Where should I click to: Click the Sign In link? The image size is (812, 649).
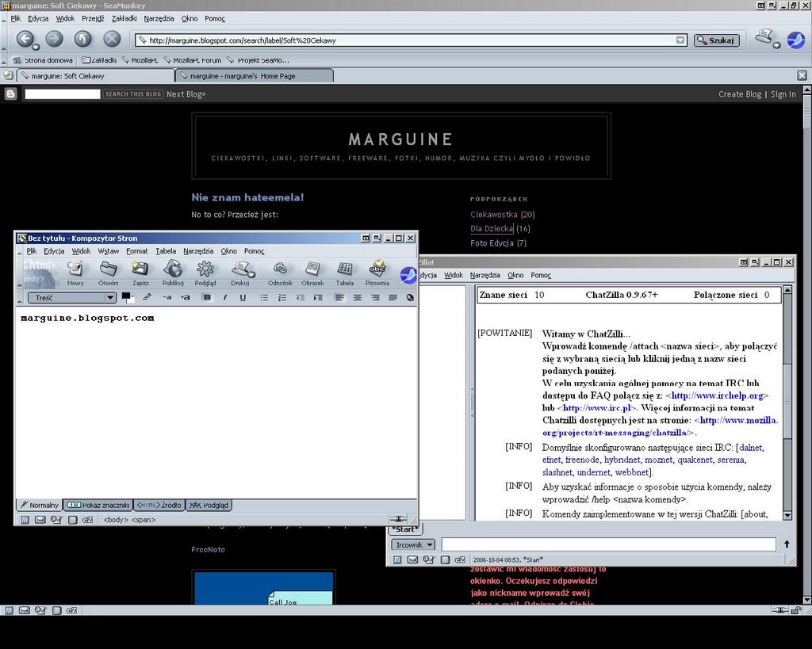tap(783, 94)
